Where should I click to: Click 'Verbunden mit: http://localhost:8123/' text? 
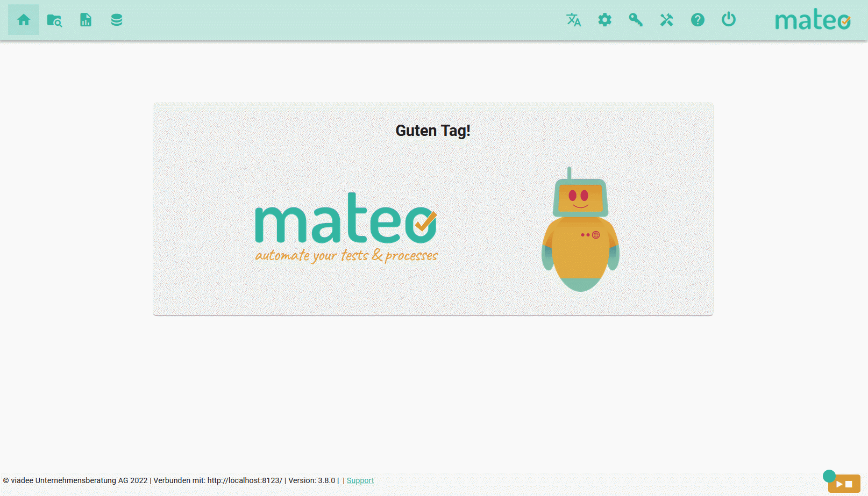click(x=218, y=480)
